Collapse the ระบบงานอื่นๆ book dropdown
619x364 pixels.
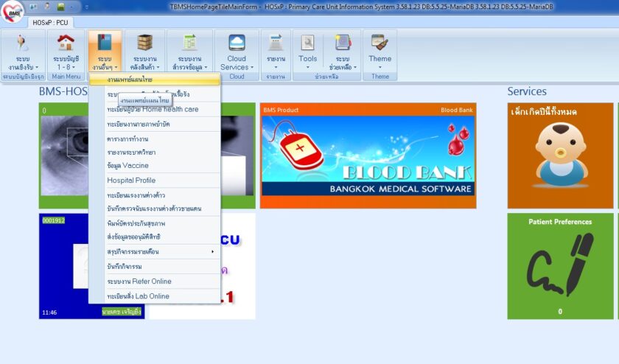(105, 52)
